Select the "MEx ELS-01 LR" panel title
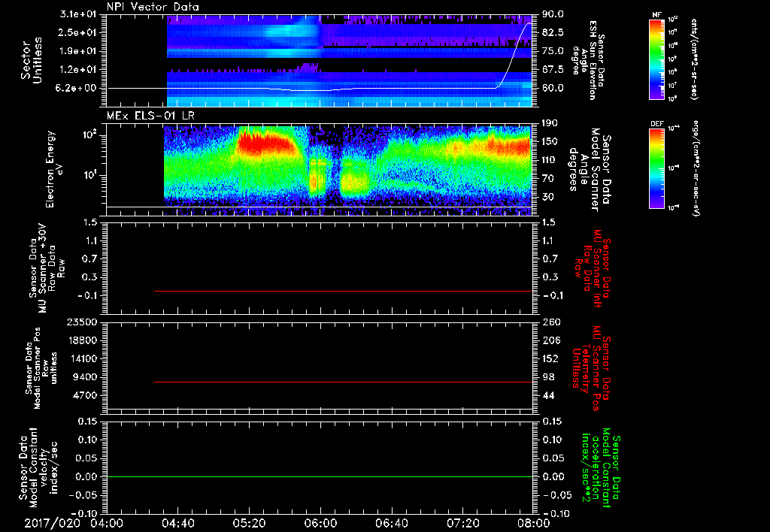 pos(150,116)
